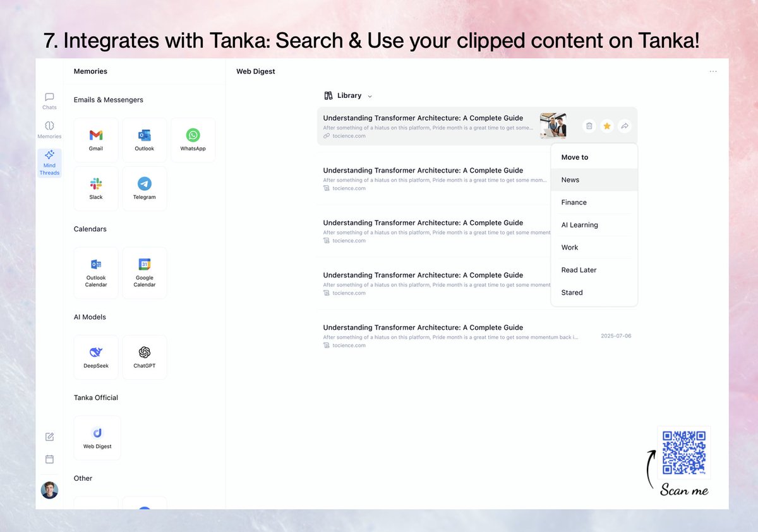Move article to Work
This screenshot has width=758, height=532.
(594, 248)
